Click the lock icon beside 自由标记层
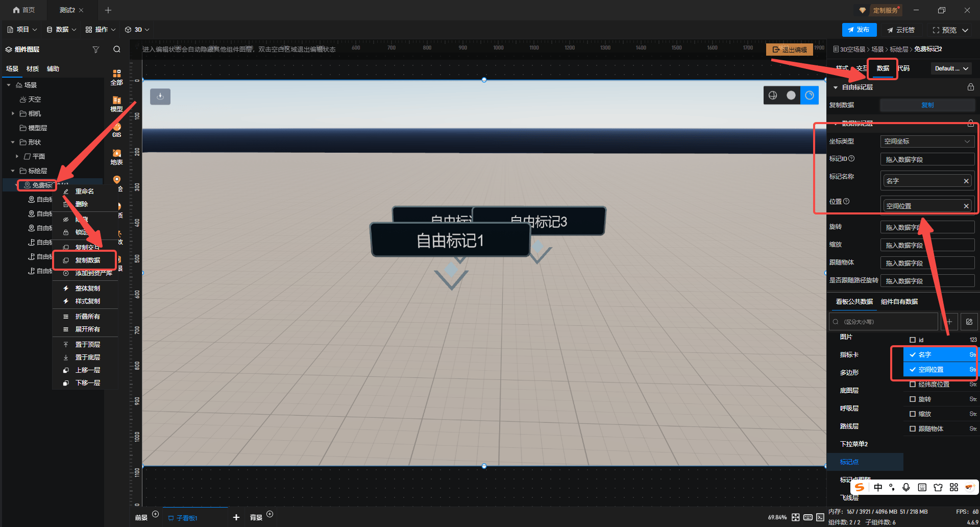The height and width of the screenshot is (527, 980). (970, 87)
